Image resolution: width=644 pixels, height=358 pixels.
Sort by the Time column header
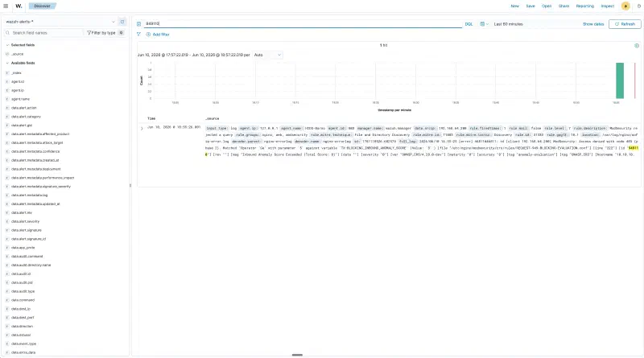point(151,118)
